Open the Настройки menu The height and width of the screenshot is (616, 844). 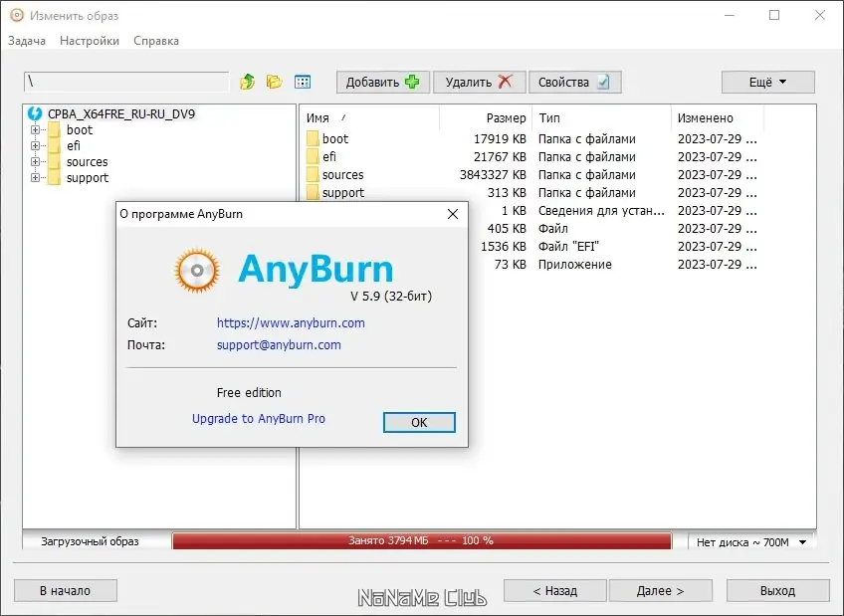[x=90, y=41]
